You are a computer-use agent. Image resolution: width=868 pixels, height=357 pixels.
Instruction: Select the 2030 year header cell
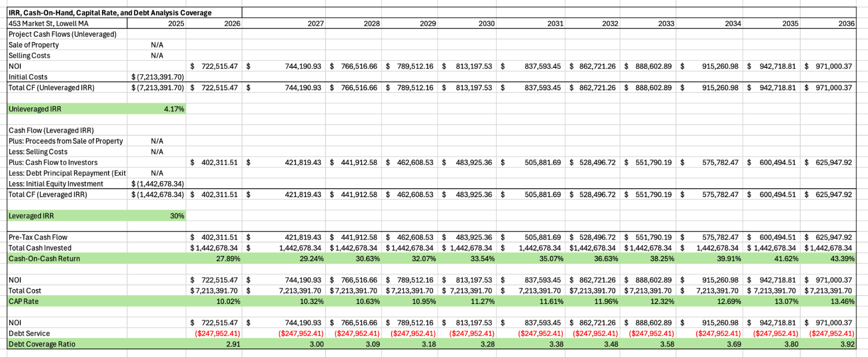[467, 24]
